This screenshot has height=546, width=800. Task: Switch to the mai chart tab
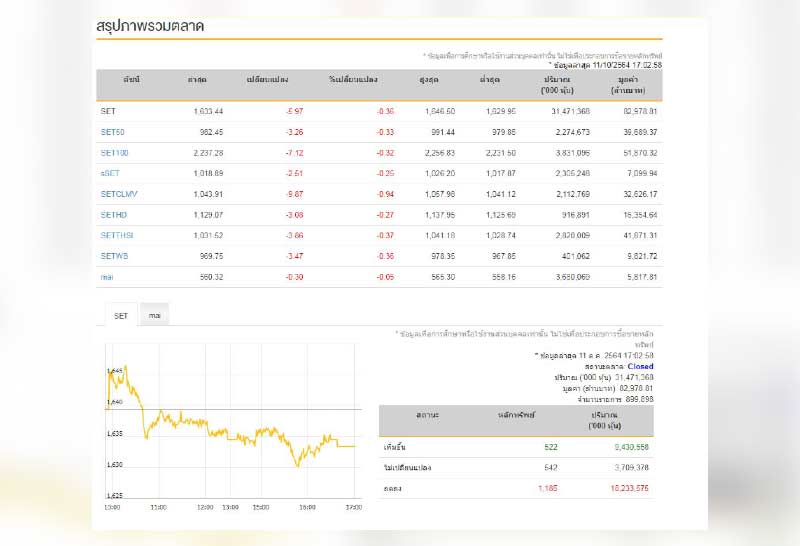pyautogui.click(x=154, y=316)
